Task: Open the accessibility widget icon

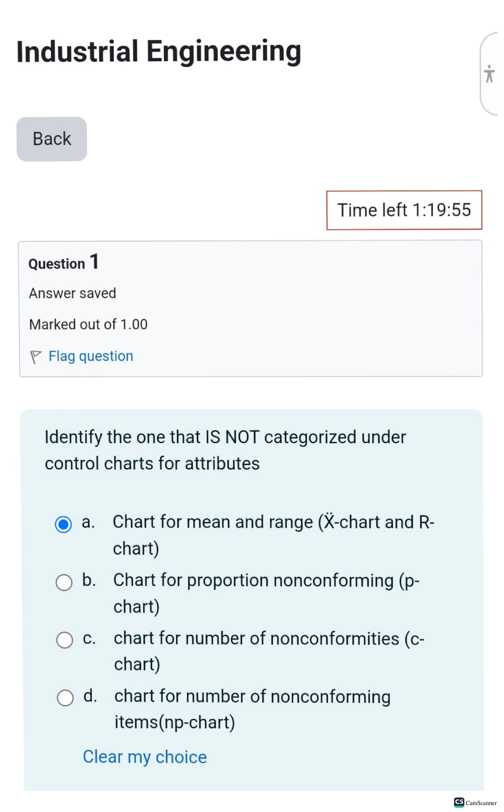Action: (489, 74)
